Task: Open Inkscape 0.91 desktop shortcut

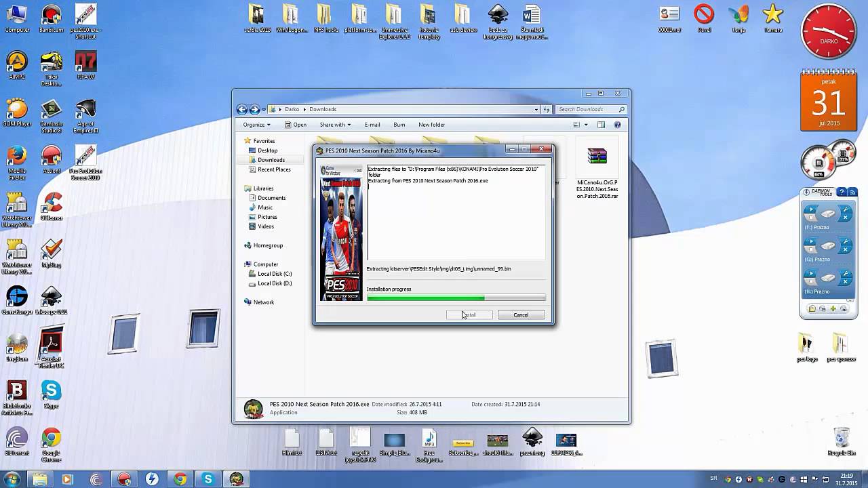Action: [51, 300]
